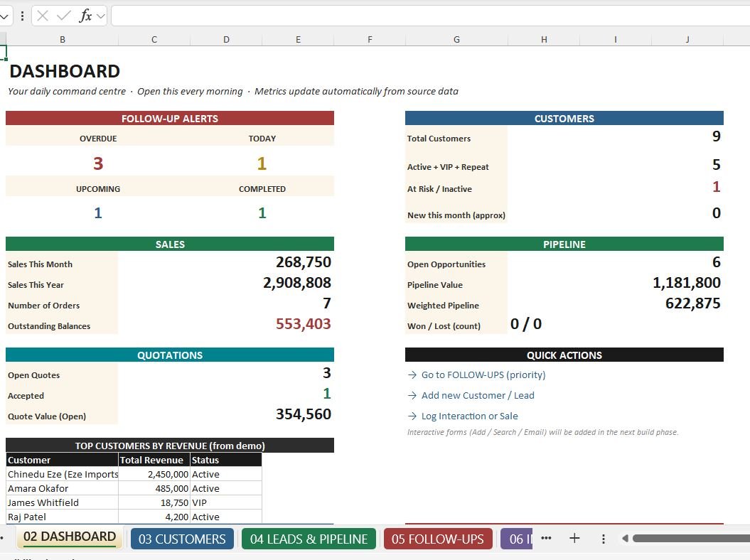This screenshot has width=750, height=560.
Task: Select column B header
Action: pyautogui.click(x=62, y=39)
